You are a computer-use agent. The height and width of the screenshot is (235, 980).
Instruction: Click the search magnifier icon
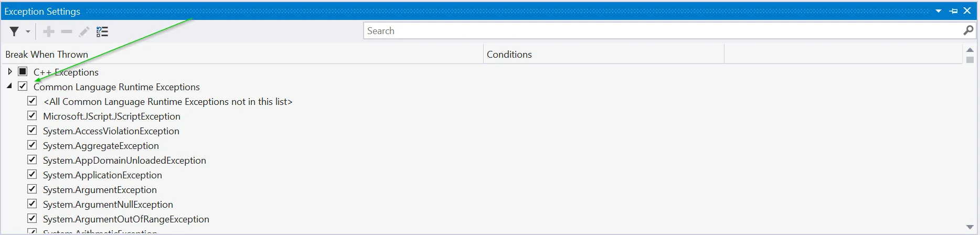(968, 31)
